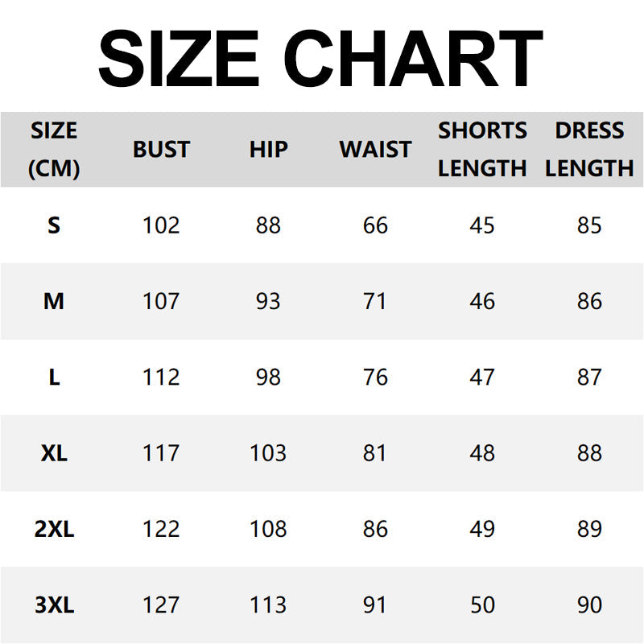Screen dimensions: 644x644
Task: Click hip value 113 for size 3XL
Action: click(268, 605)
